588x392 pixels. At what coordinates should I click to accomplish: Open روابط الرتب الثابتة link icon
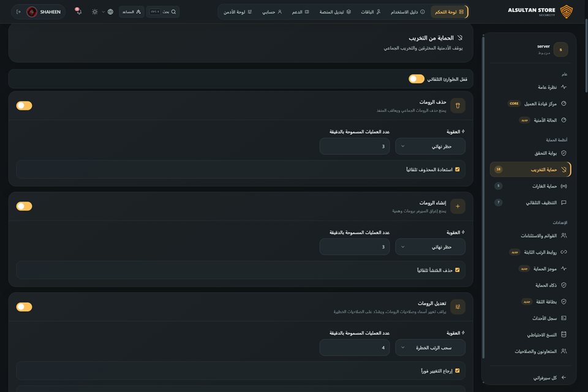563,252
